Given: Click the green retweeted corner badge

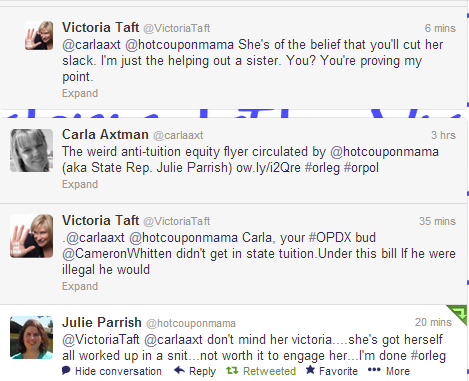Looking at the screenshot, I should [458, 314].
